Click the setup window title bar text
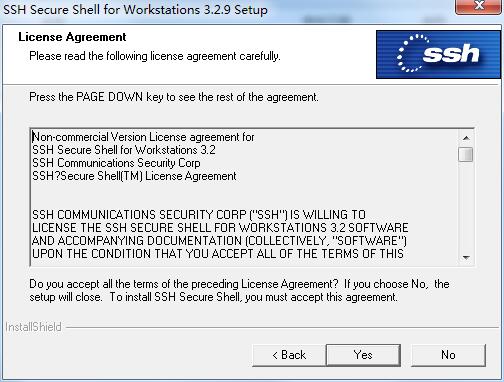Image resolution: width=504 pixels, height=382 pixels. (135, 10)
